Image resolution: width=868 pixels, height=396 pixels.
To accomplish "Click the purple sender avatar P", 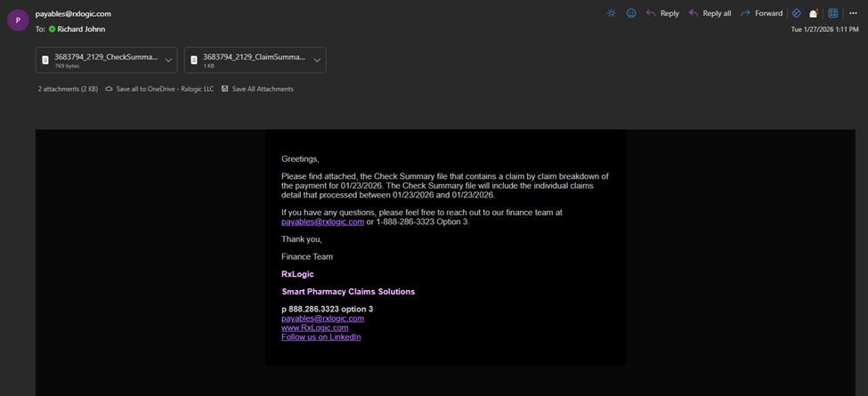I will pos(18,20).
